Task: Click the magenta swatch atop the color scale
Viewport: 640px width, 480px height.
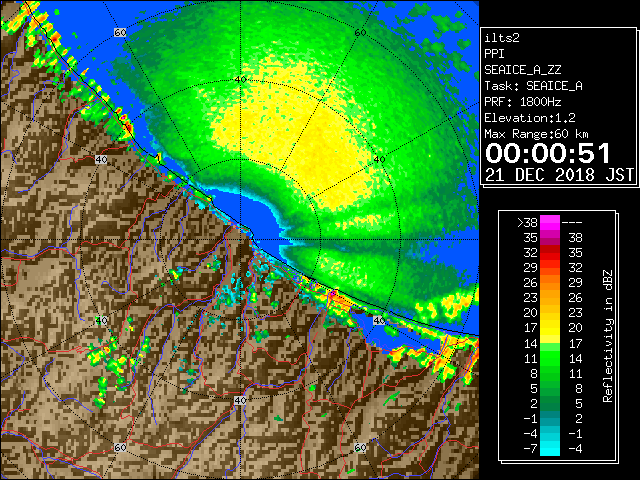Action: pyautogui.click(x=550, y=223)
